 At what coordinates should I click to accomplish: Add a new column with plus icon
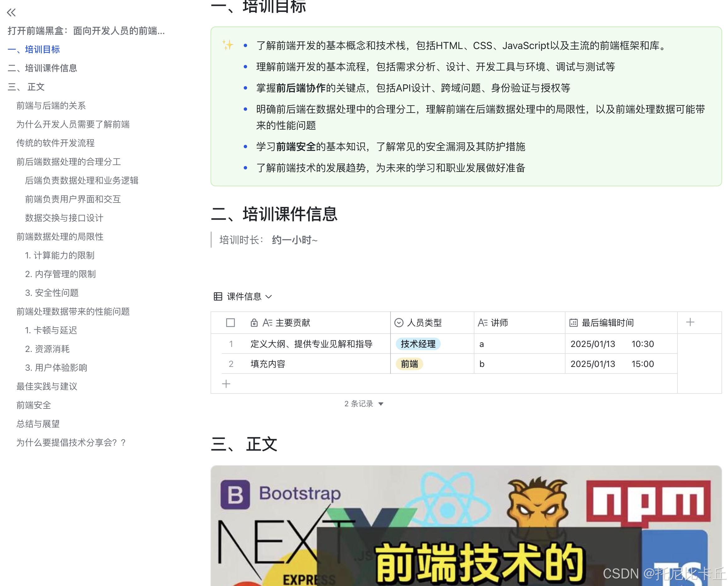click(x=690, y=322)
